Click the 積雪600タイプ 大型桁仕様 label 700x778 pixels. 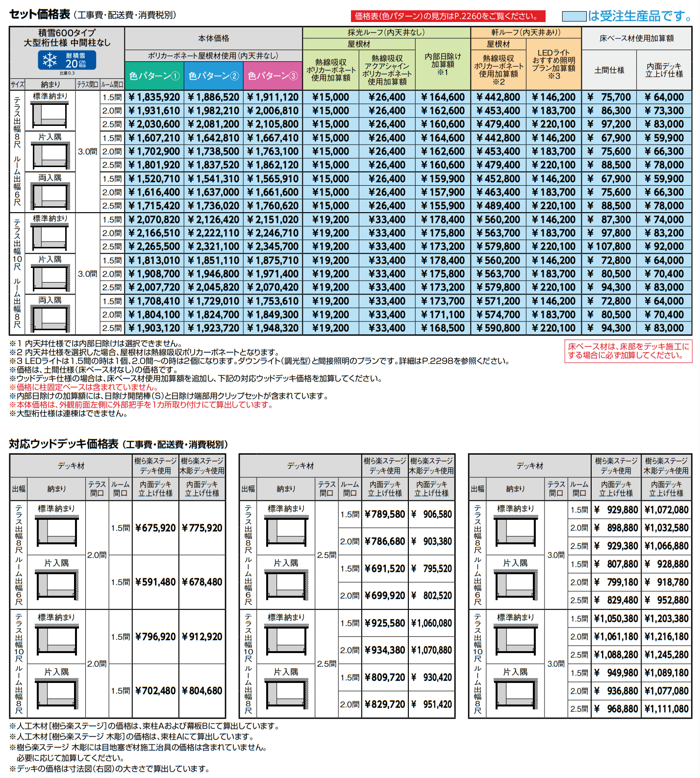67,38
